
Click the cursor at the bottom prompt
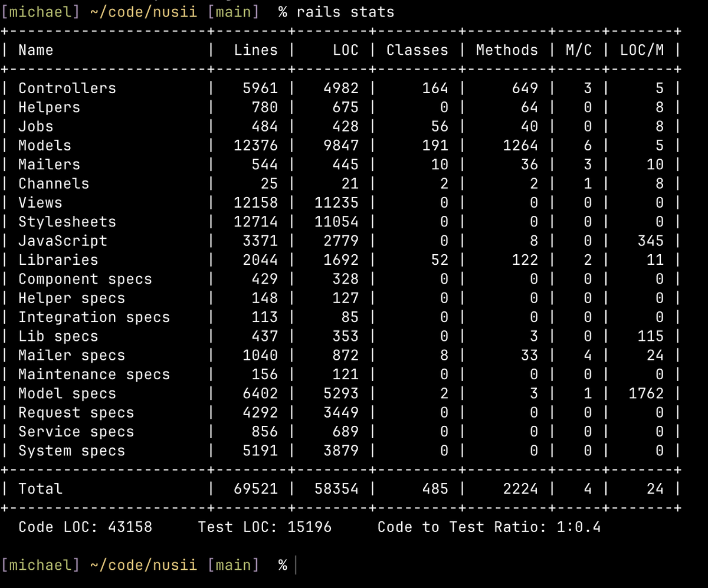click(x=296, y=565)
